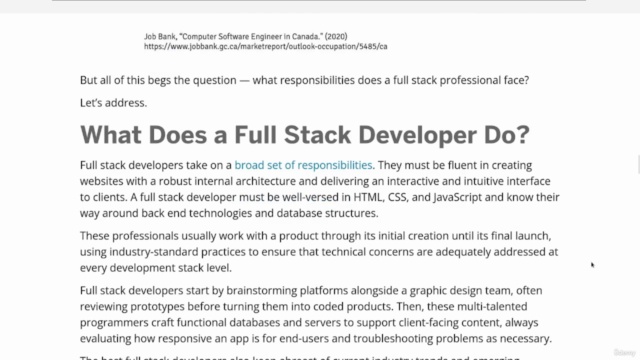Click the scrollbar thumb on the right edge
The height and width of the screenshot is (360, 640).
(x=638, y=164)
